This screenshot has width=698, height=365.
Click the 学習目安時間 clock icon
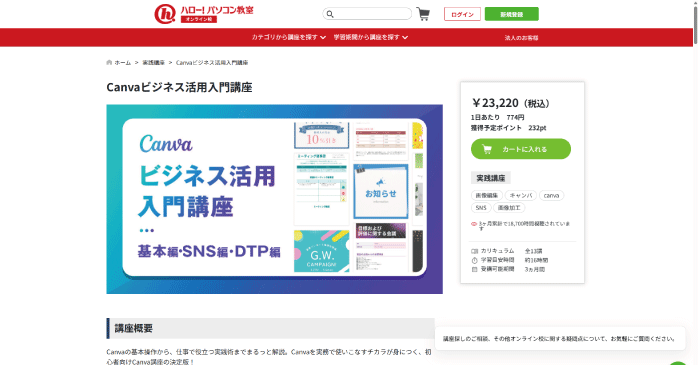click(475, 260)
